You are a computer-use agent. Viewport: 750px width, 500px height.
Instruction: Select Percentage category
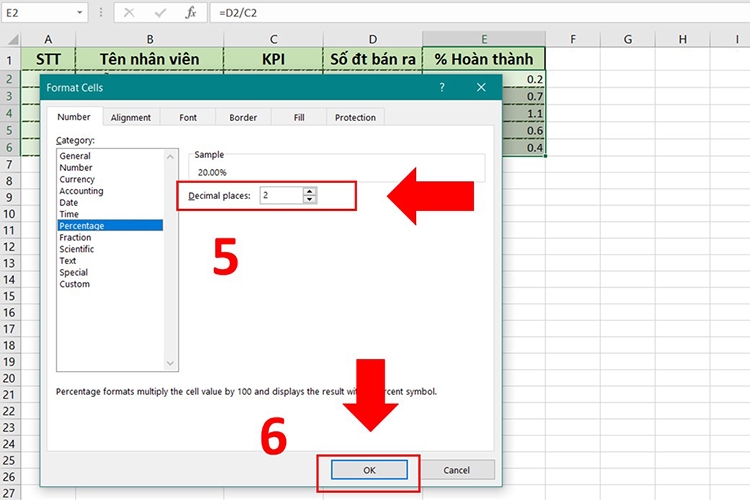(x=110, y=225)
